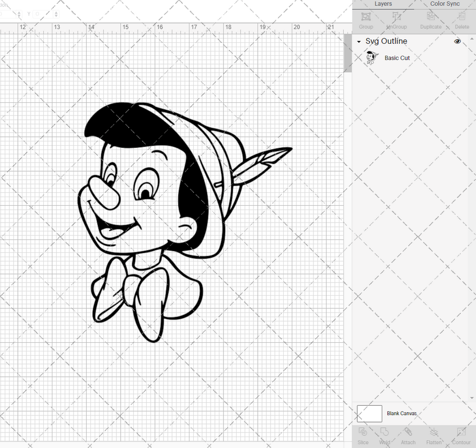
Task: Decrease the X position with the stepper
Action: click(19, 14)
